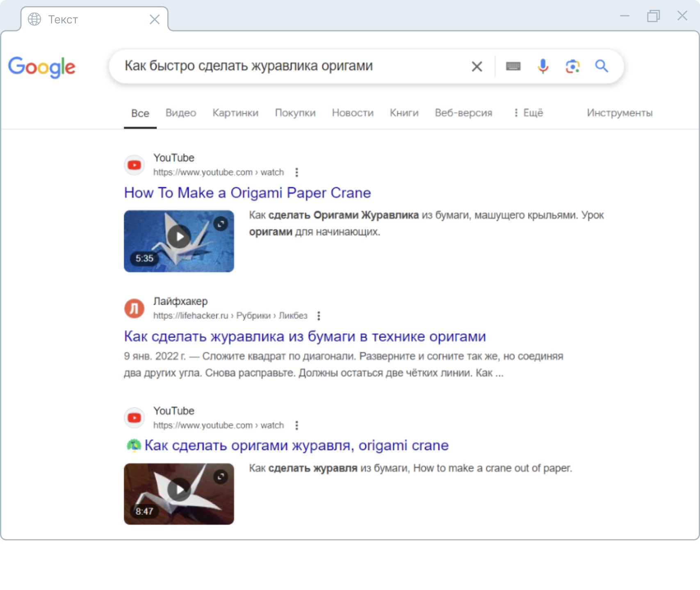
Task: Click snippet text 'оригами для начинающих'
Action: 315,232
